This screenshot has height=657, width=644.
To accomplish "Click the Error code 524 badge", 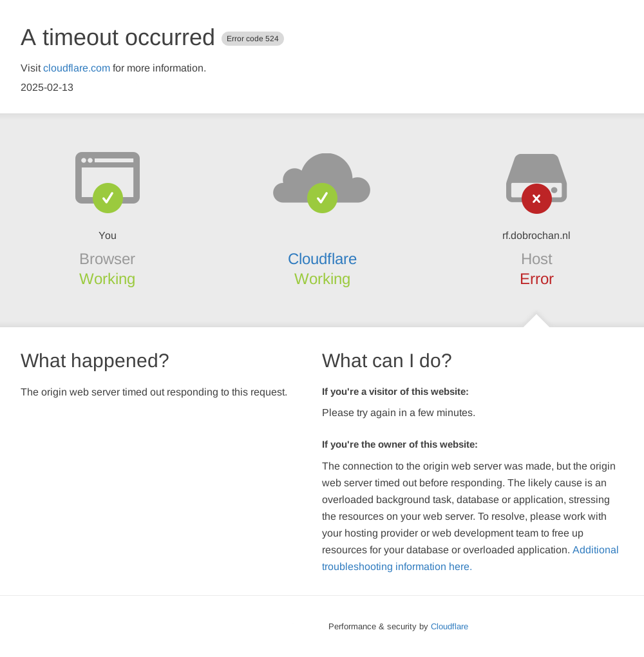I will pyautogui.click(x=252, y=39).
